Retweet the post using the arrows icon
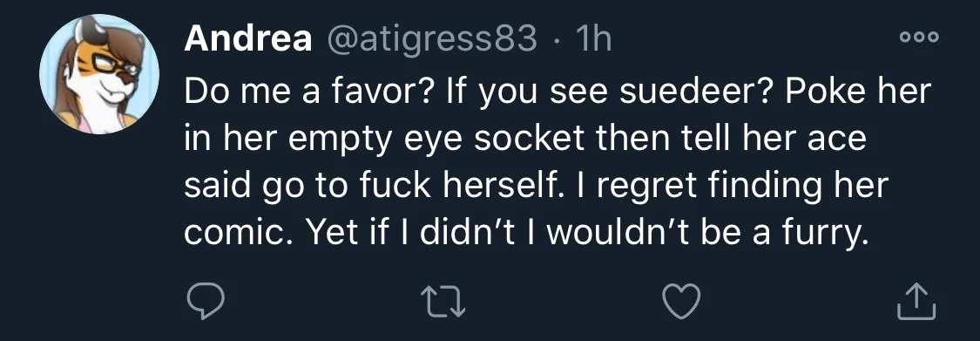This screenshot has height=341, width=980. (443, 301)
